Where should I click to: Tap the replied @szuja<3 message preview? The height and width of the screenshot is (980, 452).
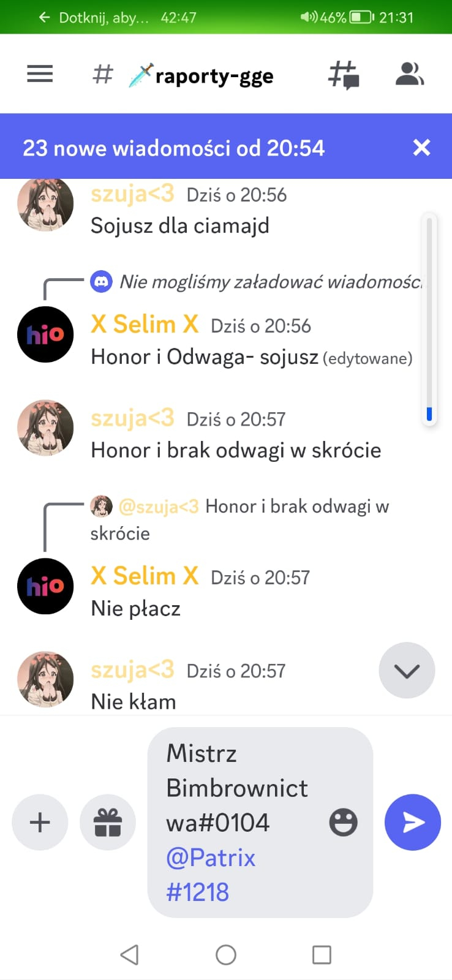click(239, 519)
